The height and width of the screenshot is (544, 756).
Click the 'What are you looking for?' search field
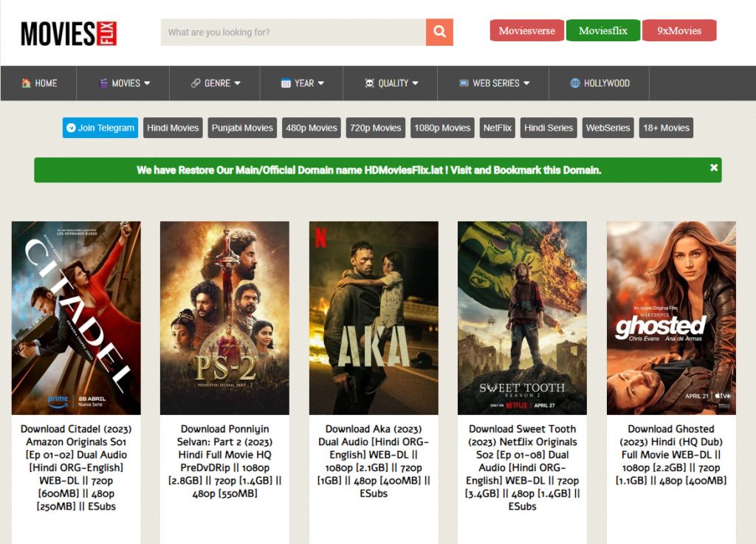click(293, 32)
